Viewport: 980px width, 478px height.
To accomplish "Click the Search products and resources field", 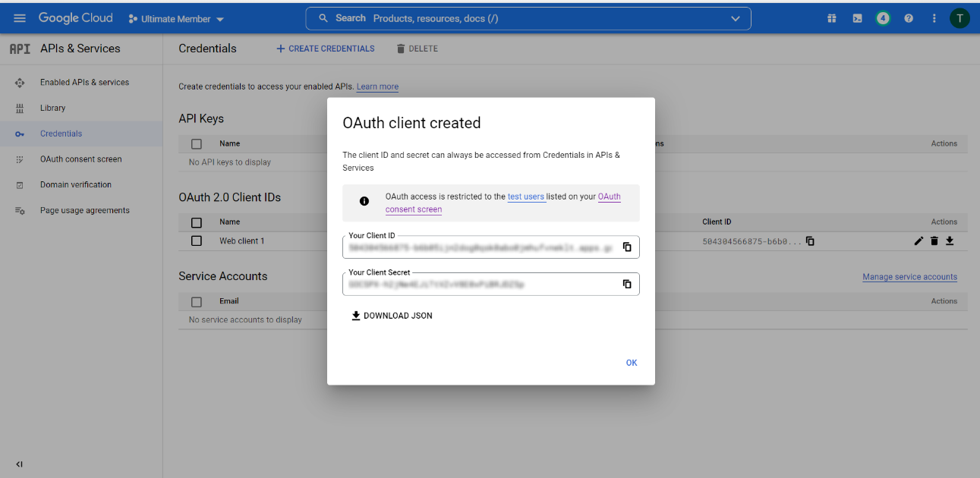I will (x=528, y=18).
